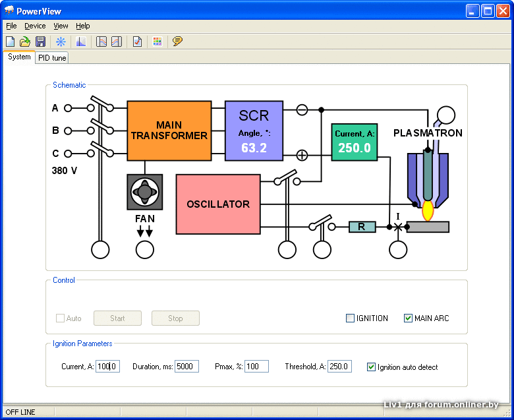This screenshot has height=420, width=514.
Task: Open the Help menu
Action: point(82,26)
